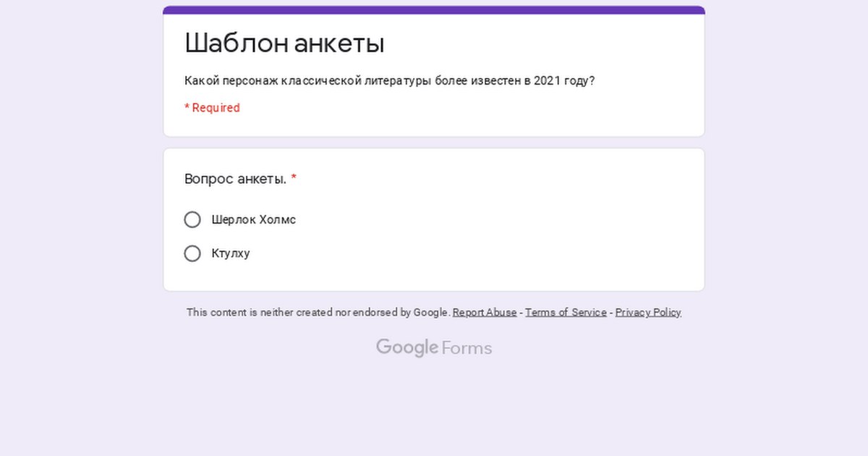Open the Privacy Policy link
The width and height of the screenshot is (868, 456).
[648, 313]
